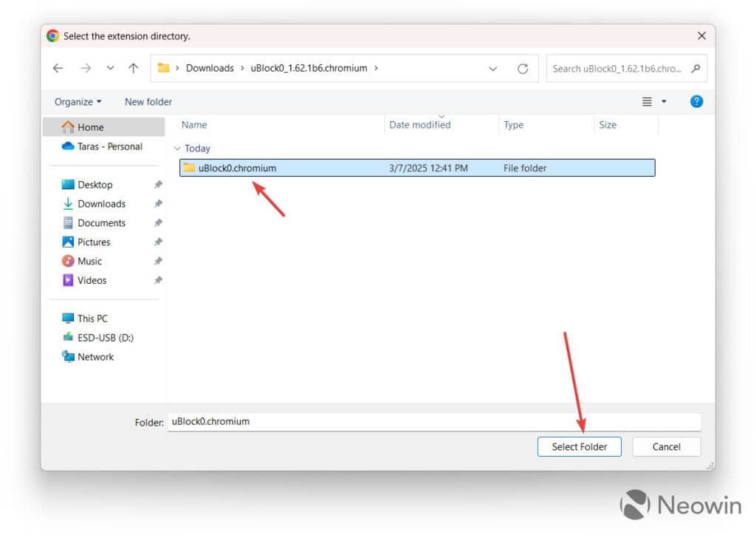This screenshot has height=535, width=756.
Task: Change the view layout icon
Action: [x=647, y=101]
